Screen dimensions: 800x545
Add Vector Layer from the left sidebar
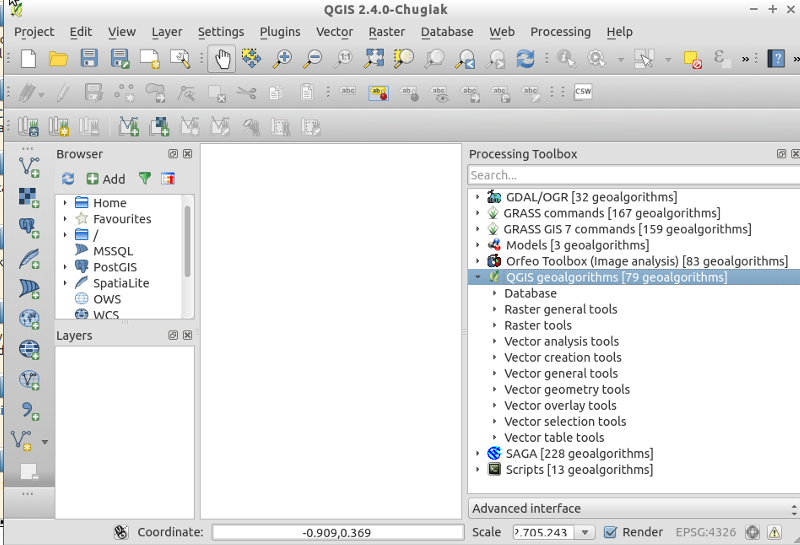click(x=29, y=167)
